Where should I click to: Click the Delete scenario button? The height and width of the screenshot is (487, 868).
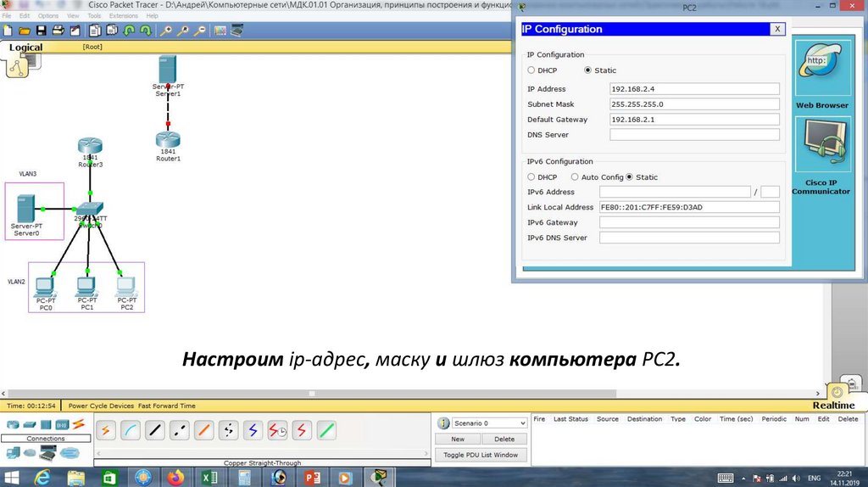[504, 439]
